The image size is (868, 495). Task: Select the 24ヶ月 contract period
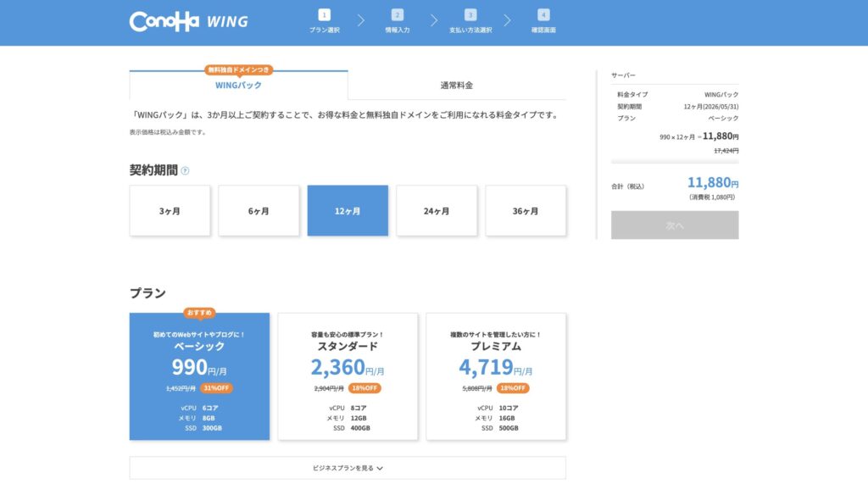(x=437, y=211)
